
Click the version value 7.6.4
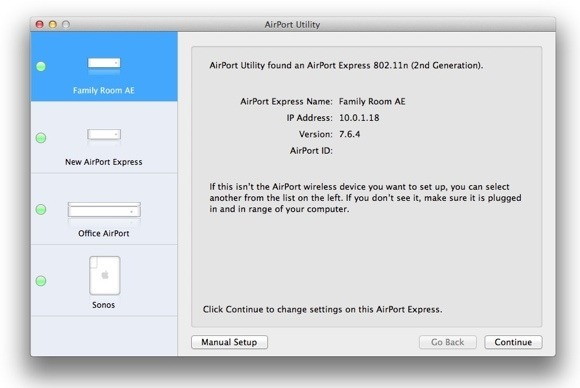pyautogui.click(x=349, y=134)
